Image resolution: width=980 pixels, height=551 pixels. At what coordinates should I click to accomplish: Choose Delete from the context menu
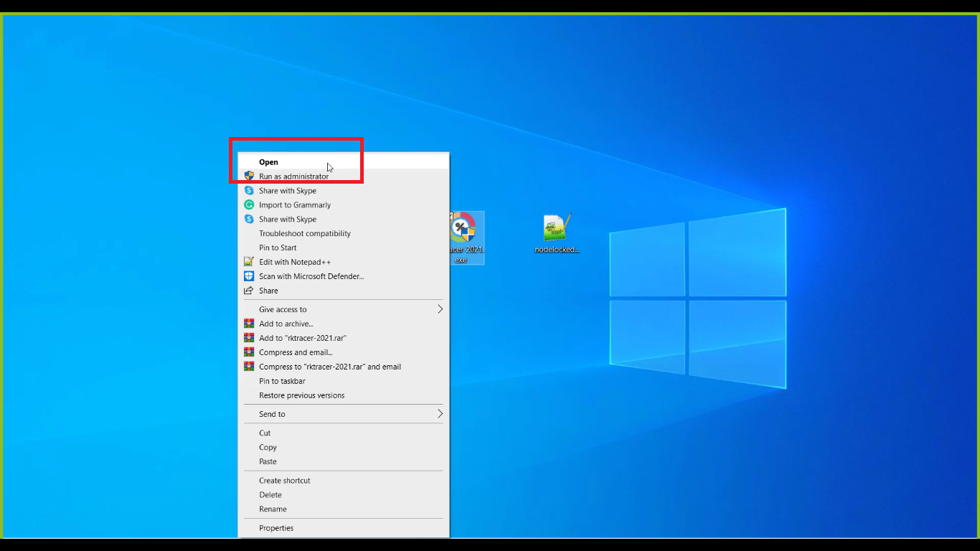[344, 495]
